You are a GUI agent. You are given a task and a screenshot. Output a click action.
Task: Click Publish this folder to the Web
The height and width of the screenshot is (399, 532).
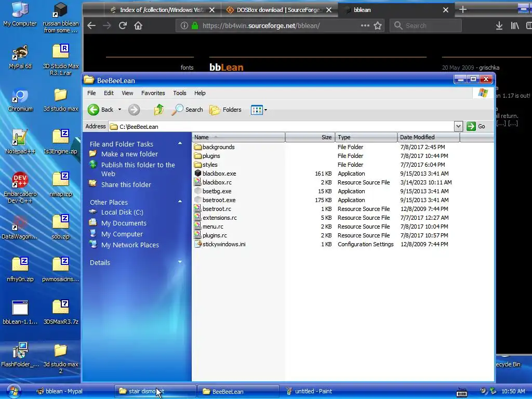138,169
